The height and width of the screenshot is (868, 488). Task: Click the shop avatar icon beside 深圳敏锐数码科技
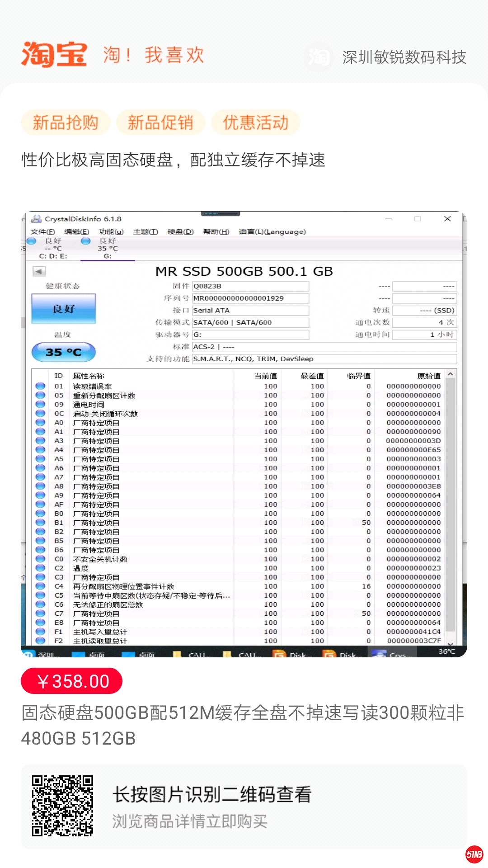319,57
